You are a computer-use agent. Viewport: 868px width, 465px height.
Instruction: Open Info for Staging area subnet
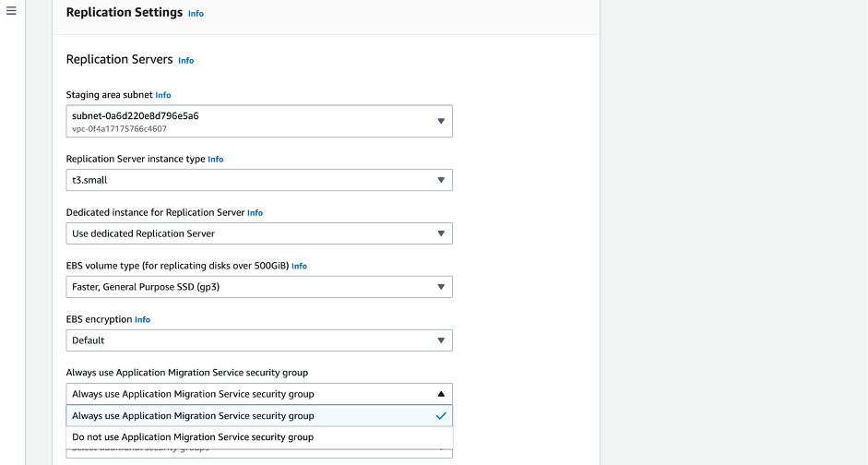[x=162, y=95]
